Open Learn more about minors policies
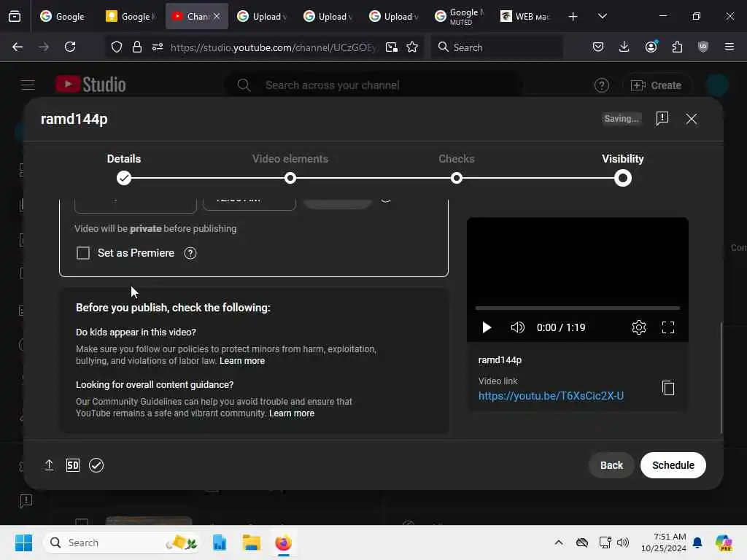 [242, 361]
